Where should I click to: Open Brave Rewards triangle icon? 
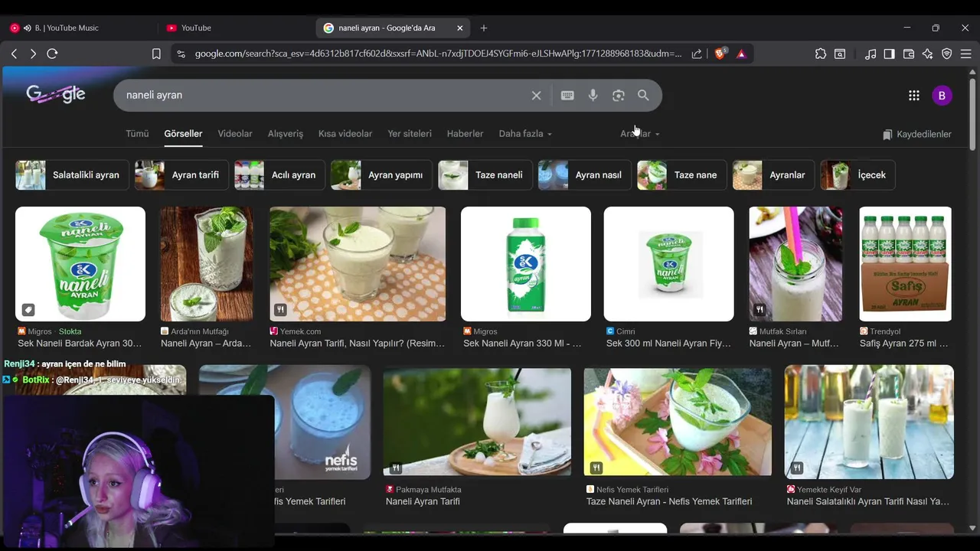pos(741,54)
